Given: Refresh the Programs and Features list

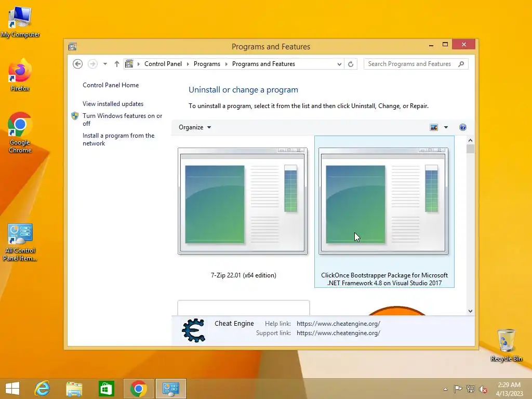Looking at the screenshot, I should 351,64.
